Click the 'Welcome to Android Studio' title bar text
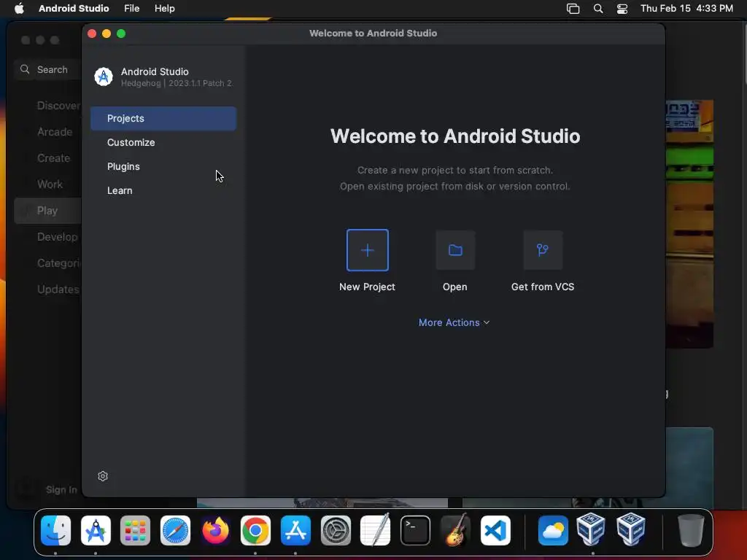The image size is (747, 560). (x=373, y=34)
